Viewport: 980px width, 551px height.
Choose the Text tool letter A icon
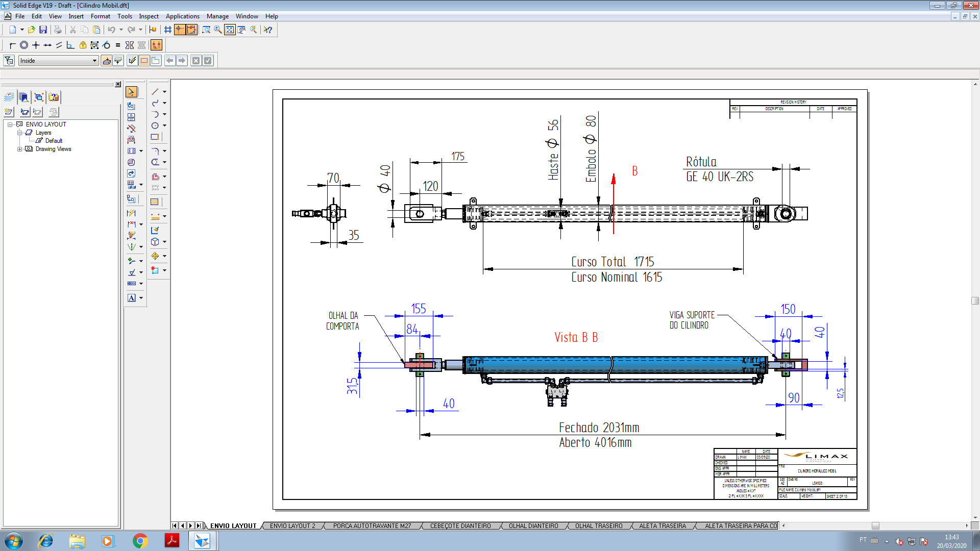[x=132, y=297]
